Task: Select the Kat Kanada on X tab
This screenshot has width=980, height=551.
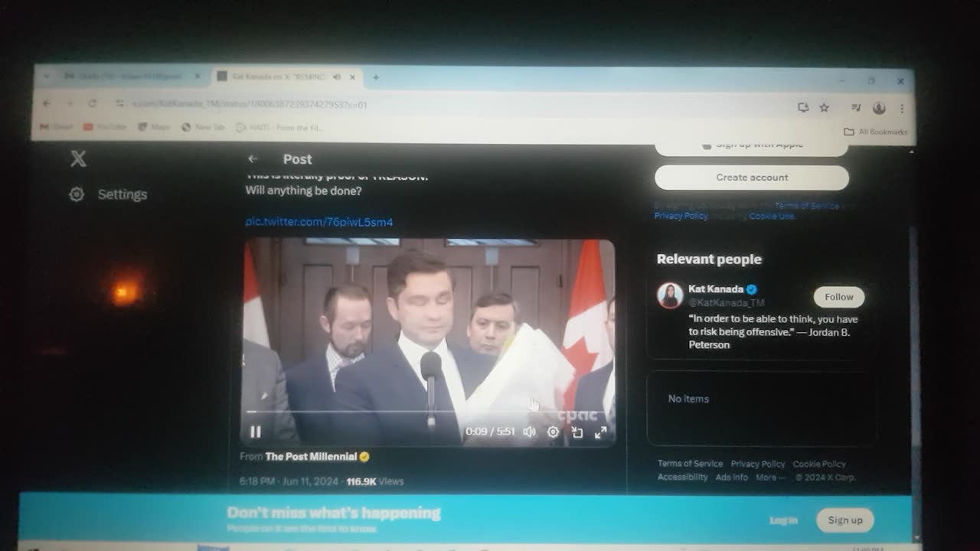Action: point(279,77)
